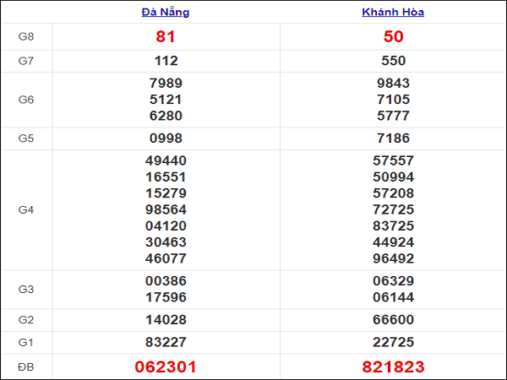
Task: Select Đà Nẵng G6 number 5121
Action: pyautogui.click(x=166, y=100)
